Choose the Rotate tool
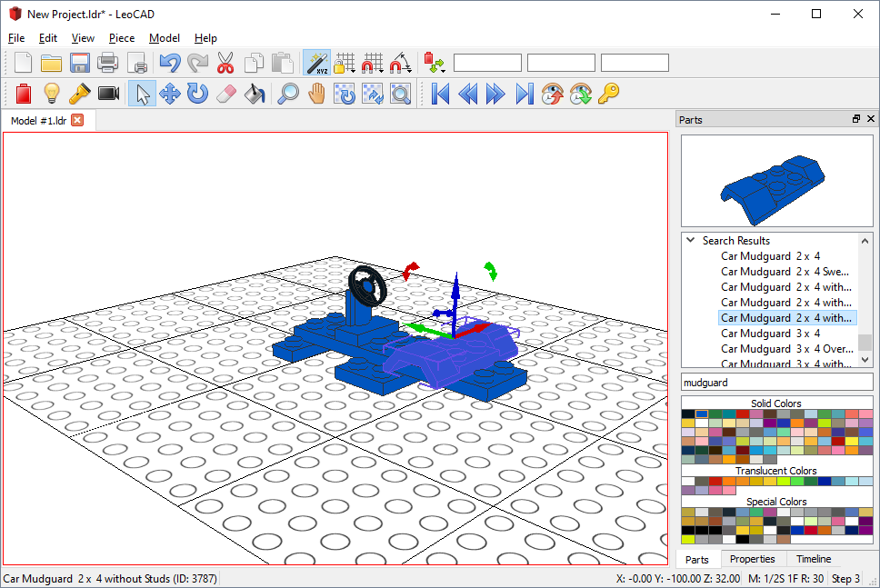Screen dimensions: 880x588 (x=197, y=94)
